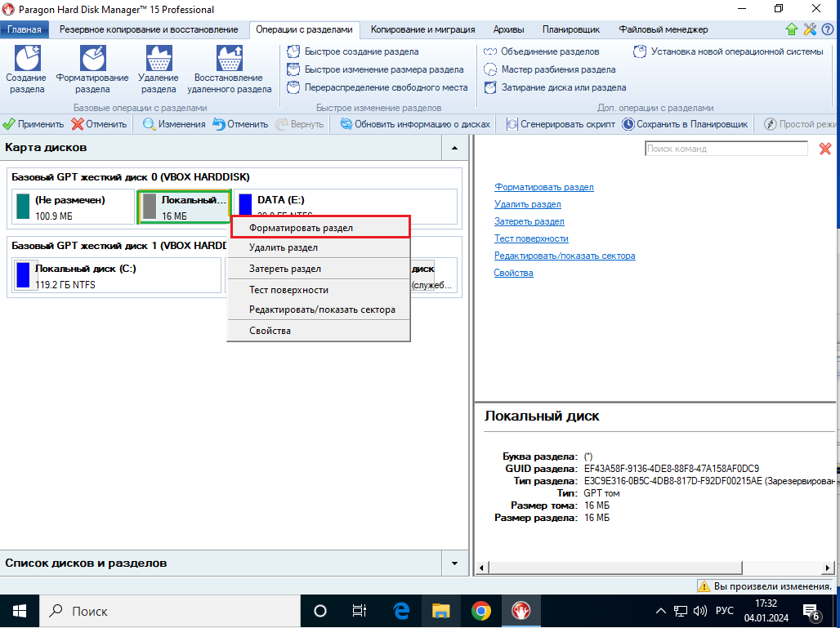Select the Локальный 16 МБ partition block
The image size is (840, 628).
click(x=185, y=207)
